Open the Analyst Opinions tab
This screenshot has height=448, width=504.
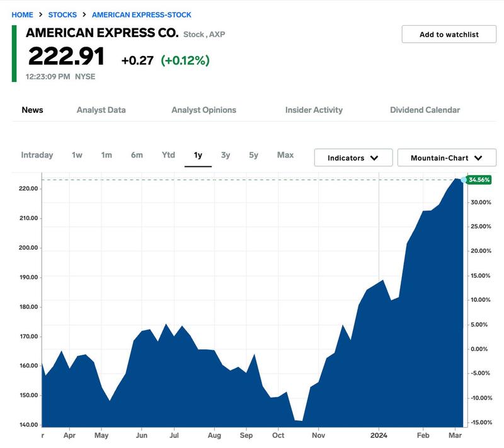tap(203, 110)
